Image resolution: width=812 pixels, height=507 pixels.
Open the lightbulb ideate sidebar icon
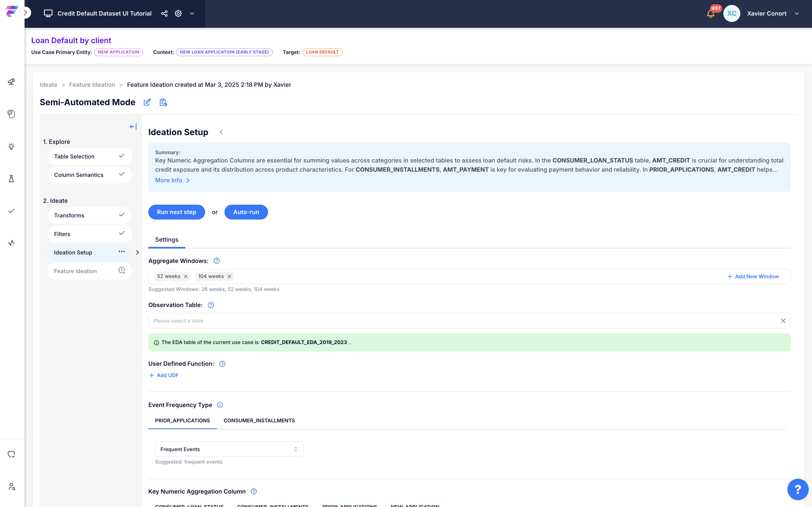click(x=11, y=146)
